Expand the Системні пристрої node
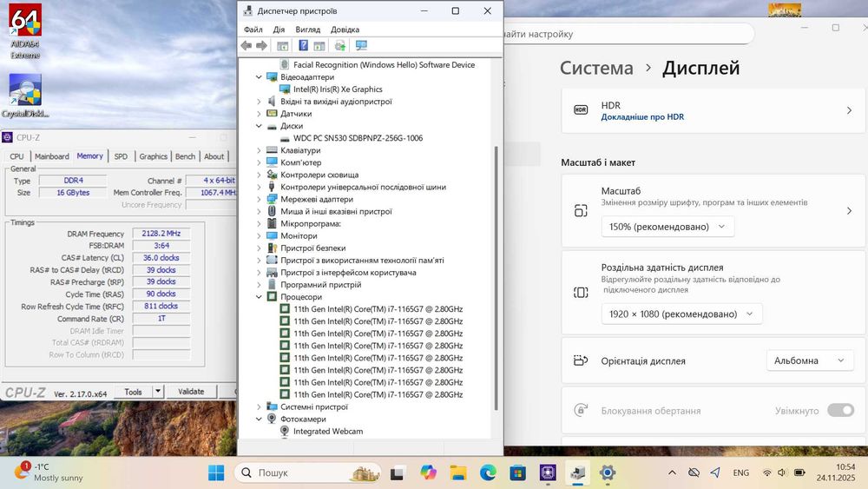Screen dimensions: 868x489 pos(259,407)
